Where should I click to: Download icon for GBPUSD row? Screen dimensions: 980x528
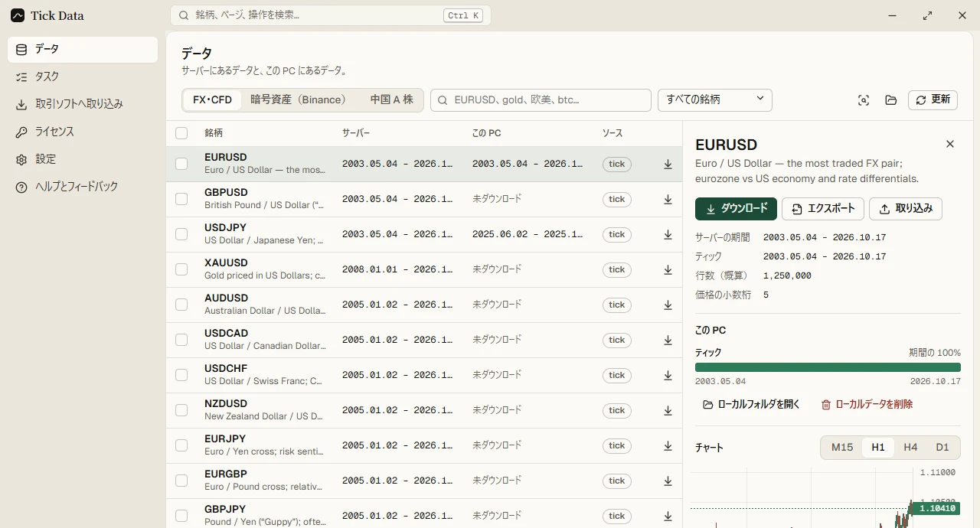click(x=668, y=199)
